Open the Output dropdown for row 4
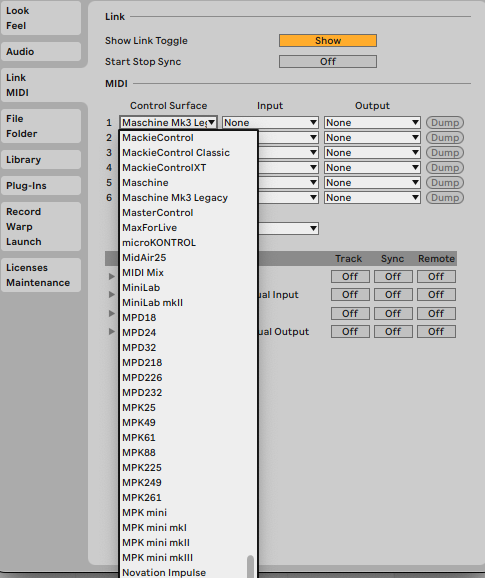Screen dimensions: 485x578 coord(372,168)
